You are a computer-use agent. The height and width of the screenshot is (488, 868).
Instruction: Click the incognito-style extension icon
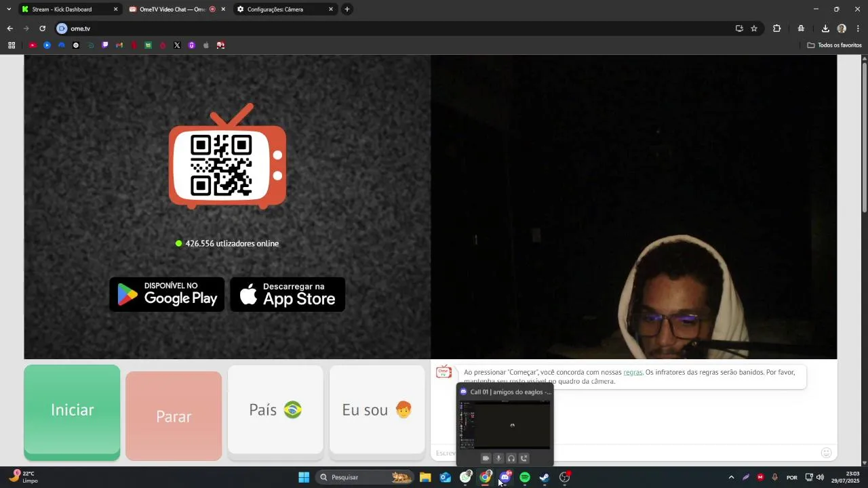801,28
